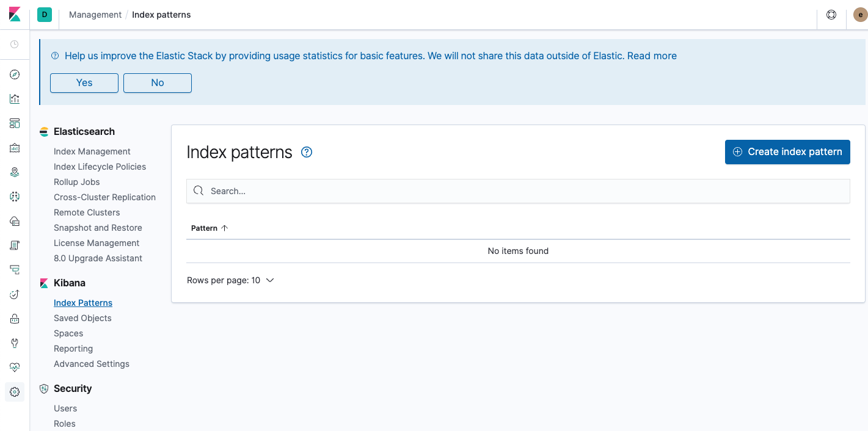Open Index Lifecycle Policies

point(100,167)
